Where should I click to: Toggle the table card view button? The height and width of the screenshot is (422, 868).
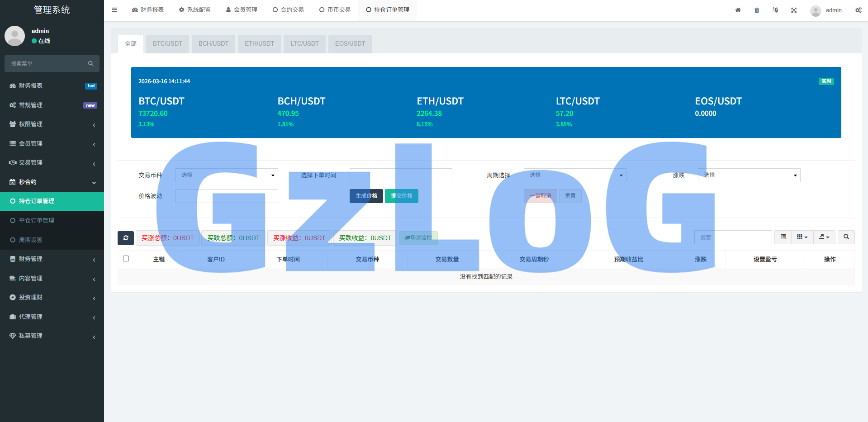(783, 237)
